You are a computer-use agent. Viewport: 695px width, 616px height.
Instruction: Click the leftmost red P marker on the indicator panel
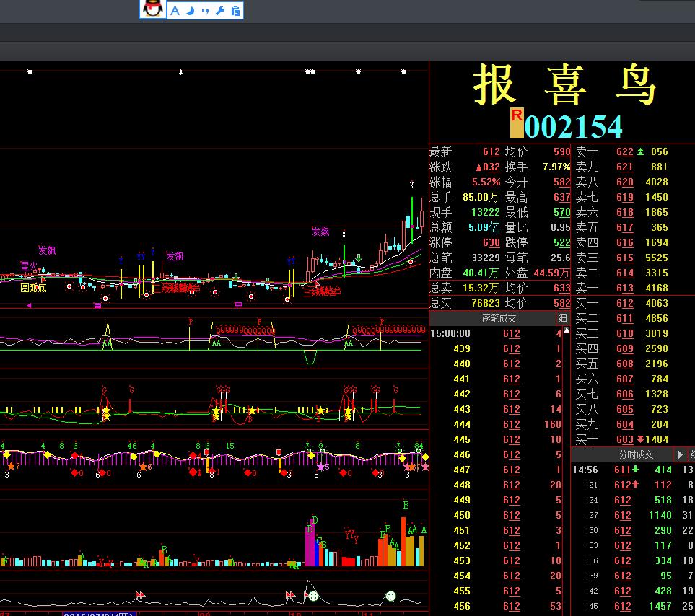pos(191,322)
